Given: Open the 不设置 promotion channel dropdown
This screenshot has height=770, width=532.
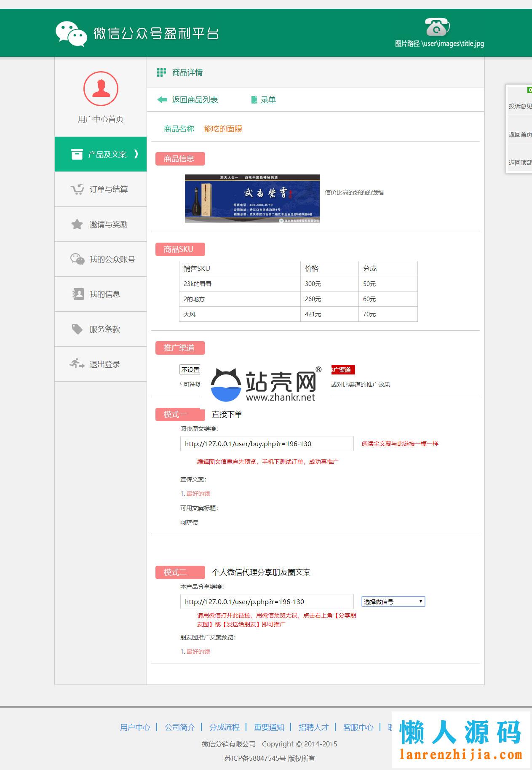Looking at the screenshot, I should click(x=190, y=370).
